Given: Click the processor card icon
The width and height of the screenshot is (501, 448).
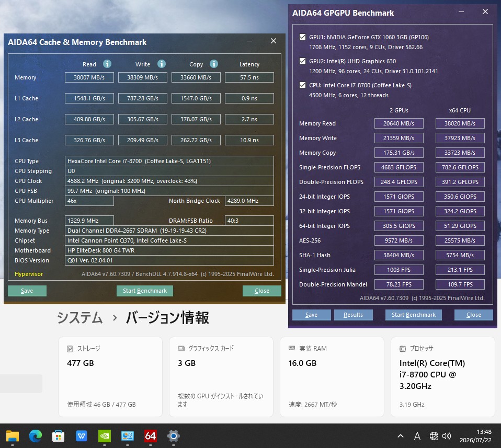Looking at the screenshot, I should pos(403,349).
